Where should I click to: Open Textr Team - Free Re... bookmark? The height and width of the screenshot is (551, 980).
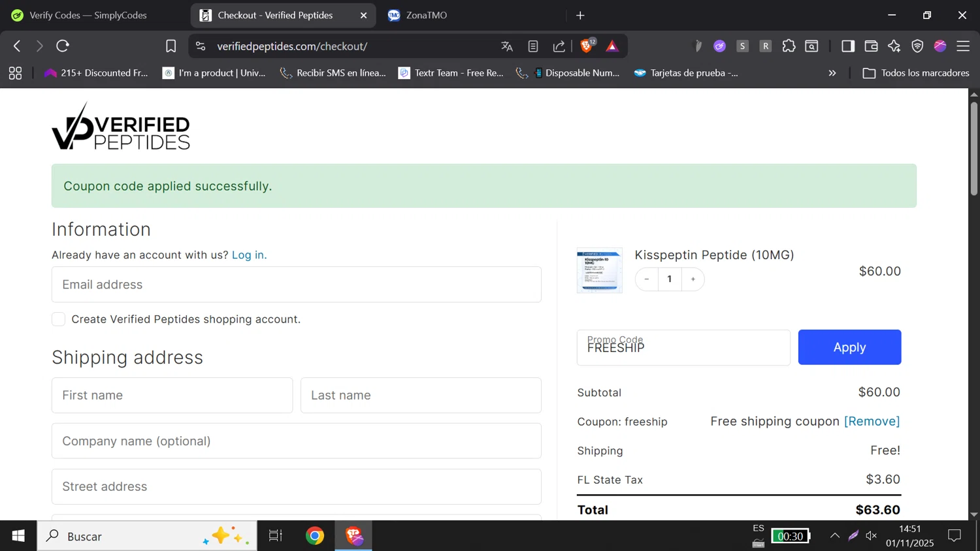click(451, 73)
